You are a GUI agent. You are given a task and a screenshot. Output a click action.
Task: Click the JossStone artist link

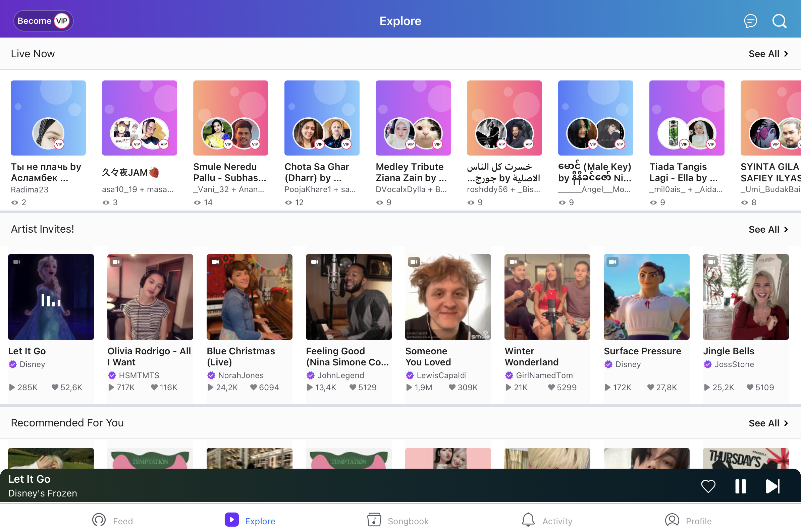[734, 364]
